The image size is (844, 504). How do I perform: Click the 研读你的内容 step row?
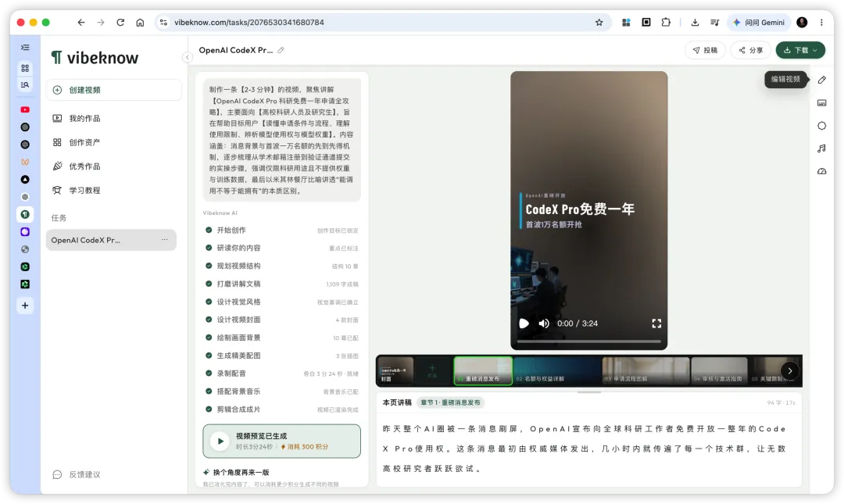pyautogui.click(x=281, y=248)
